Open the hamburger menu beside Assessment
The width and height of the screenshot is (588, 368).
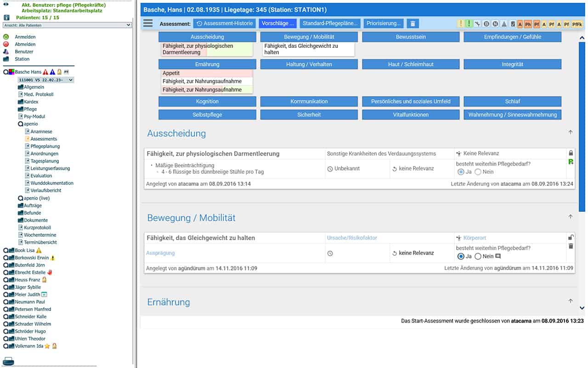click(148, 23)
